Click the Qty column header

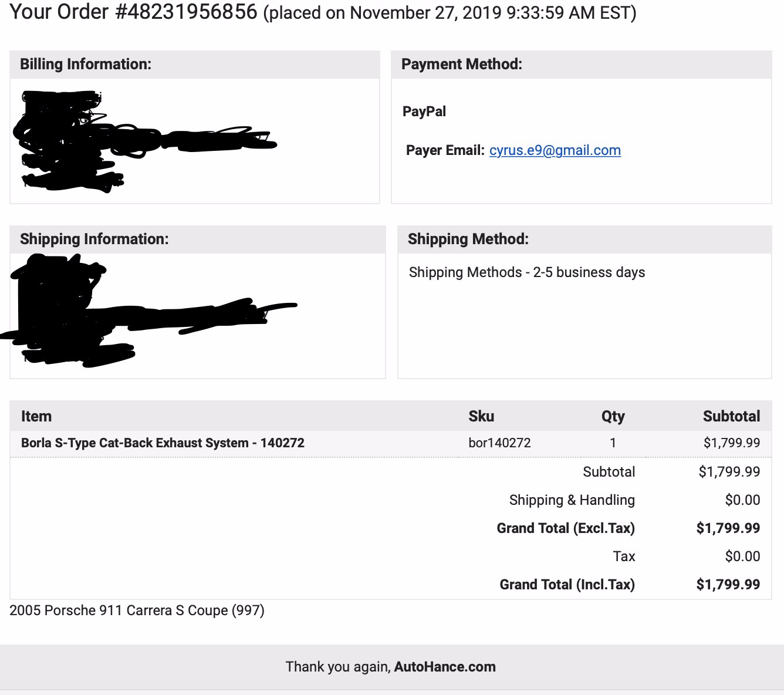(613, 416)
